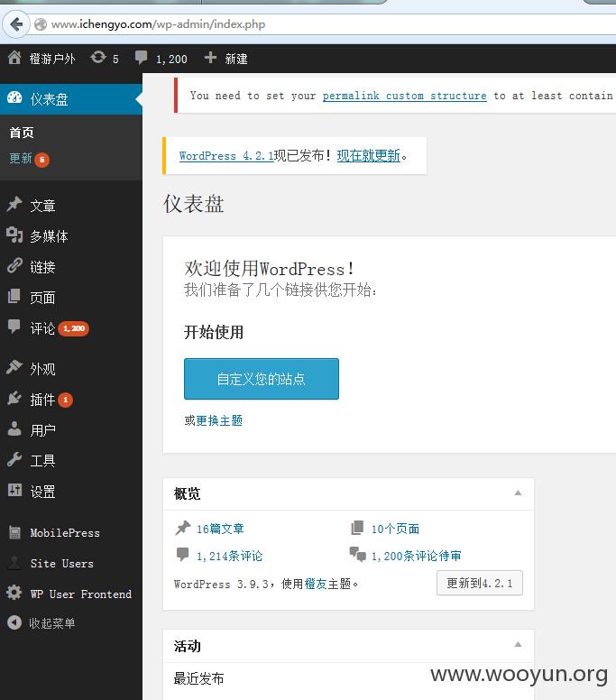The width and height of the screenshot is (616, 700).
Task: Click the 橙游户外 site name in admin bar
Action: point(52,59)
